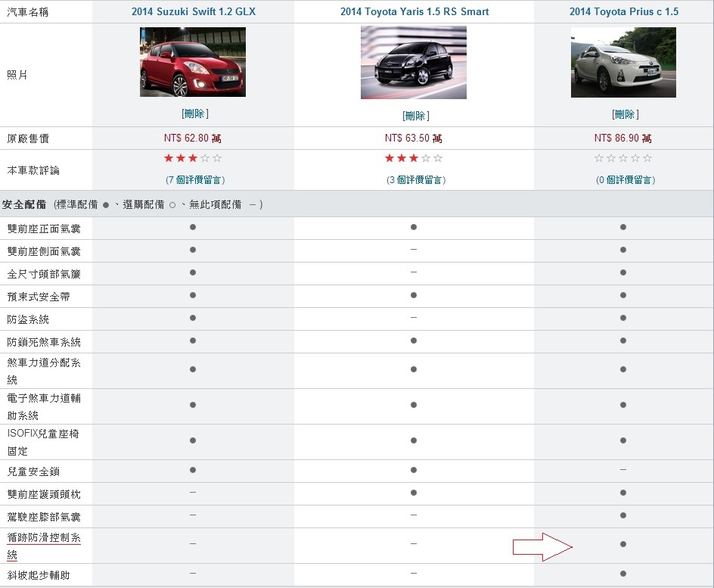Screen dimensions: 714x588
Task: Click the ISOFIX兒童座椅固定 row label
Action: [x=43, y=442]
